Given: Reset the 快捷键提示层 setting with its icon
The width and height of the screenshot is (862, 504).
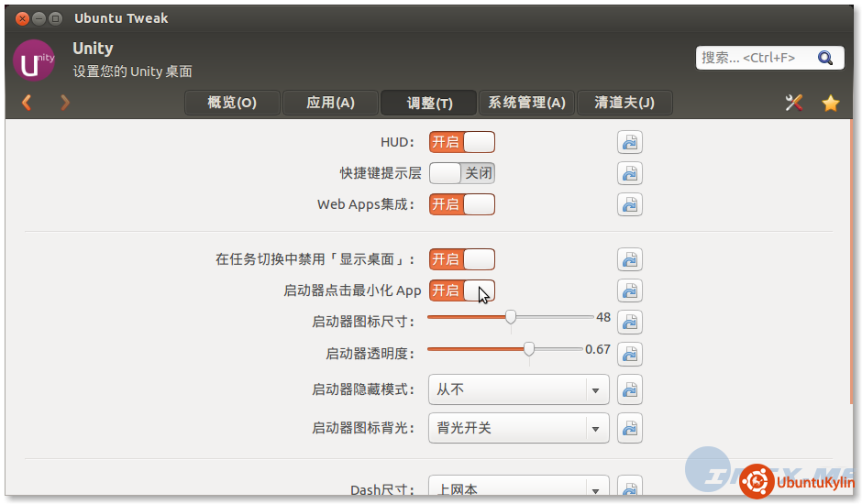Looking at the screenshot, I should coord(629,173).
